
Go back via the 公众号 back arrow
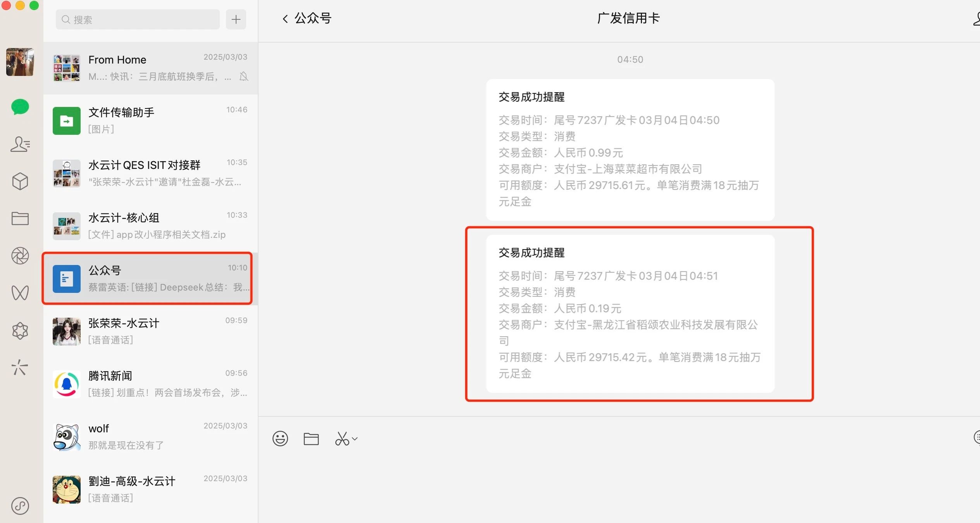[285, 19]
